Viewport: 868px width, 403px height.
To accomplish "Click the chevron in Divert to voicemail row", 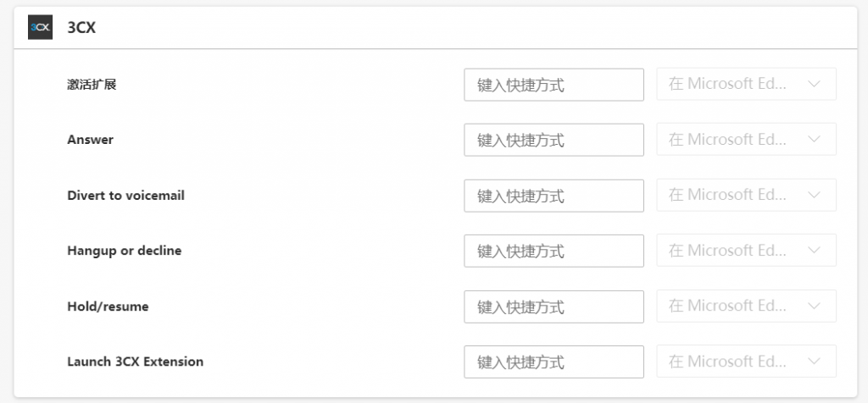I will (x=814, y=195).
